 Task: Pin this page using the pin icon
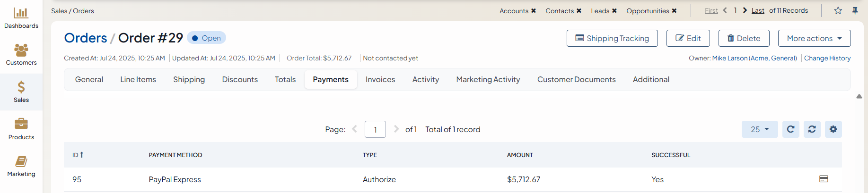[x=855, y=10]
